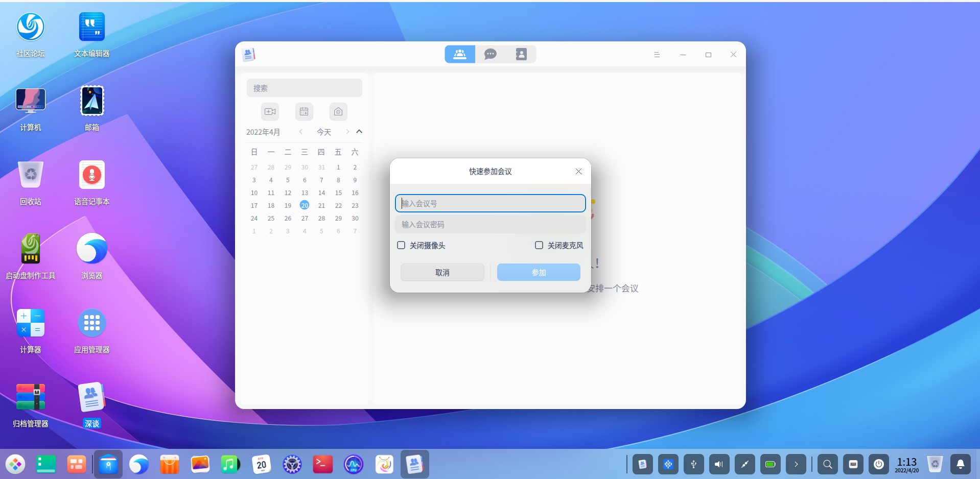Click the meeting ID input field
This screenshot has width=980, height=479.
tap(489, 203)
